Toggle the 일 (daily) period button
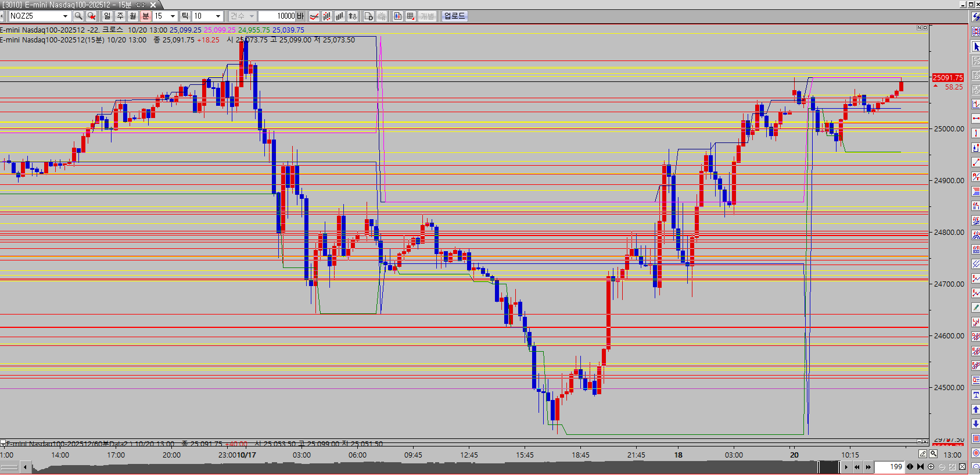 click(x=107, y=16)
